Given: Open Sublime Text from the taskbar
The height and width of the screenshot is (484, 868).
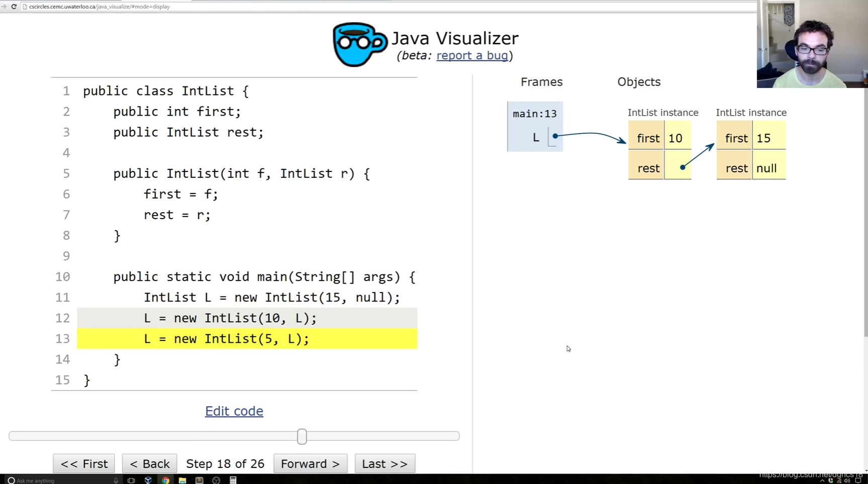Looking at the screenshot, I should tap(199, 480).
